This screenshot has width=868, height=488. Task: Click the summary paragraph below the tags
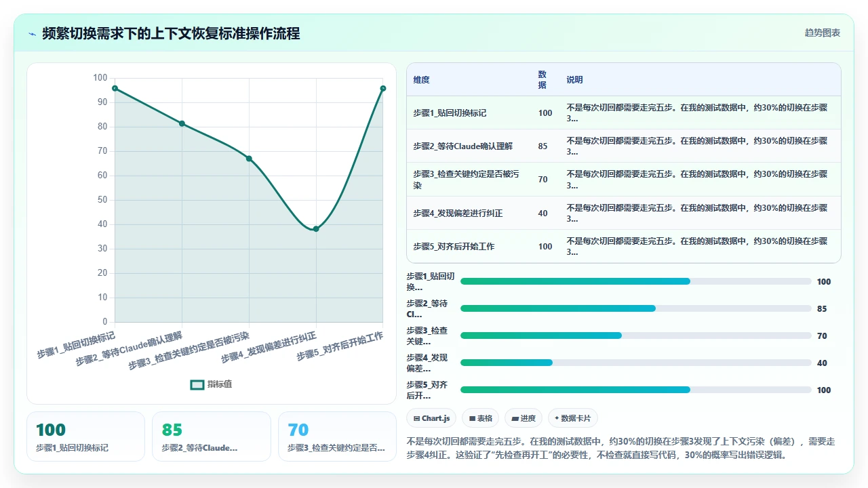coord(620,448)
